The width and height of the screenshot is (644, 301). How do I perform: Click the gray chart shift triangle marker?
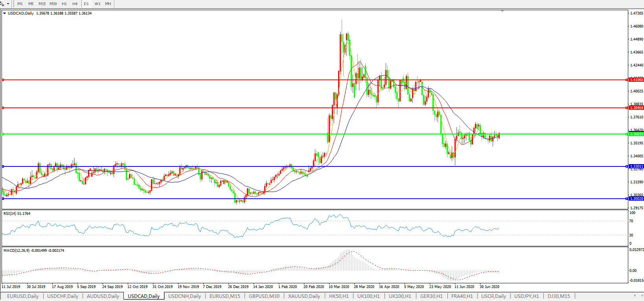click(x=502, y=11)
